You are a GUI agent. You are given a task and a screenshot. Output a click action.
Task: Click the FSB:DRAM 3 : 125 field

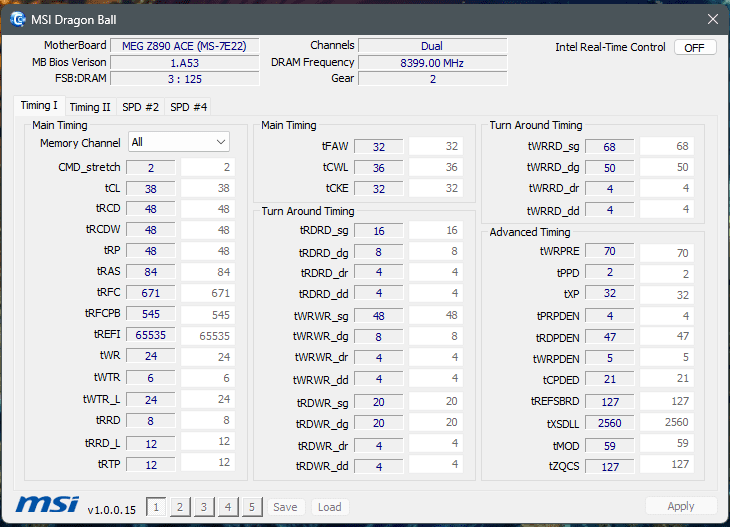pyautogui.click(x=184, y=79)
